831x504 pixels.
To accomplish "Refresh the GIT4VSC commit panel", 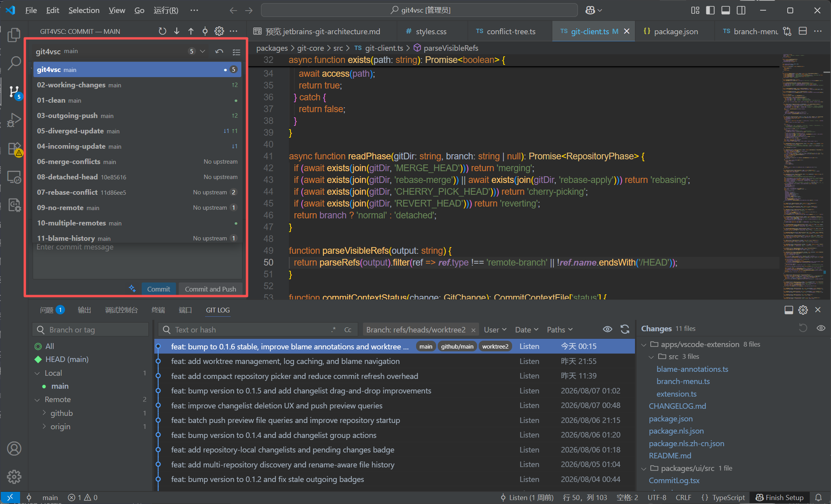I will click(162, 31).
